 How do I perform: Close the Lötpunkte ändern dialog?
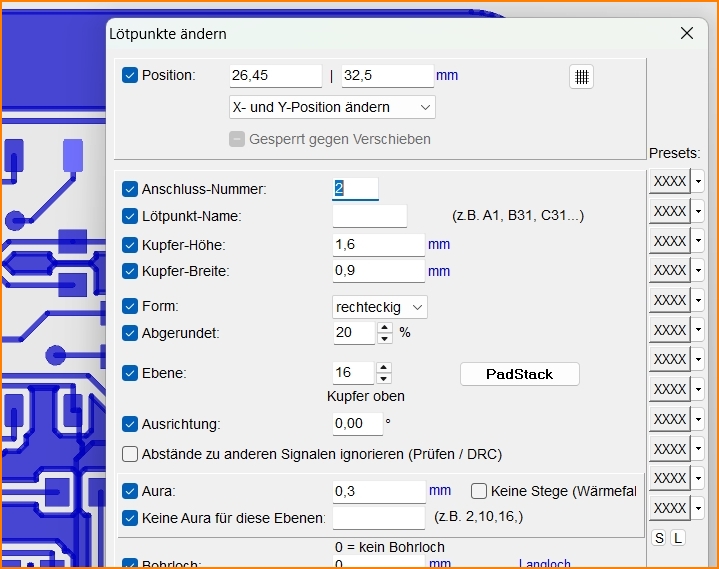pos(687,33)
